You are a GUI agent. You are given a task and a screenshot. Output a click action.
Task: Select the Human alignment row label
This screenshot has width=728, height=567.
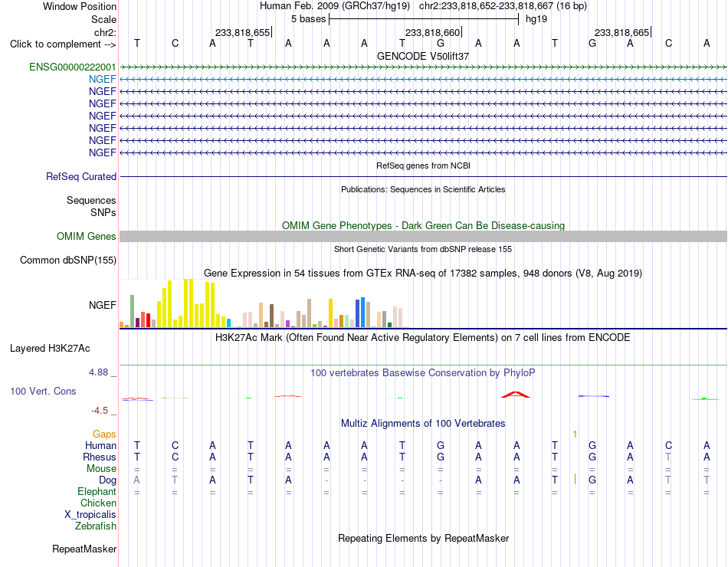(100, 445)
